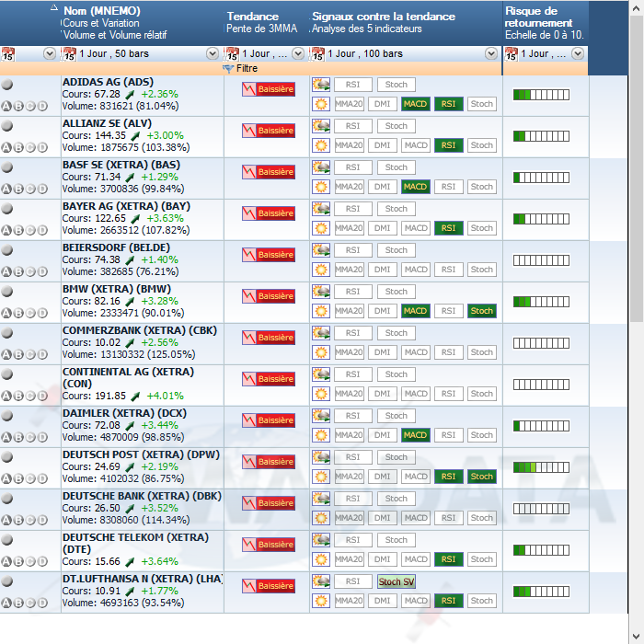The height and width of the screenshot is (644, 644).
Task: Toggle the grey round marker for ADIDAS AG
Action: coord(7,85)
